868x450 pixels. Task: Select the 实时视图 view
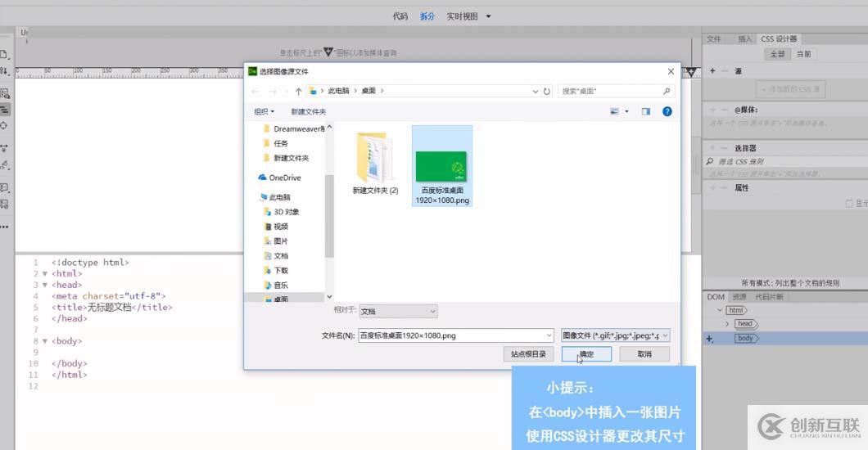(x=462, y=16)
